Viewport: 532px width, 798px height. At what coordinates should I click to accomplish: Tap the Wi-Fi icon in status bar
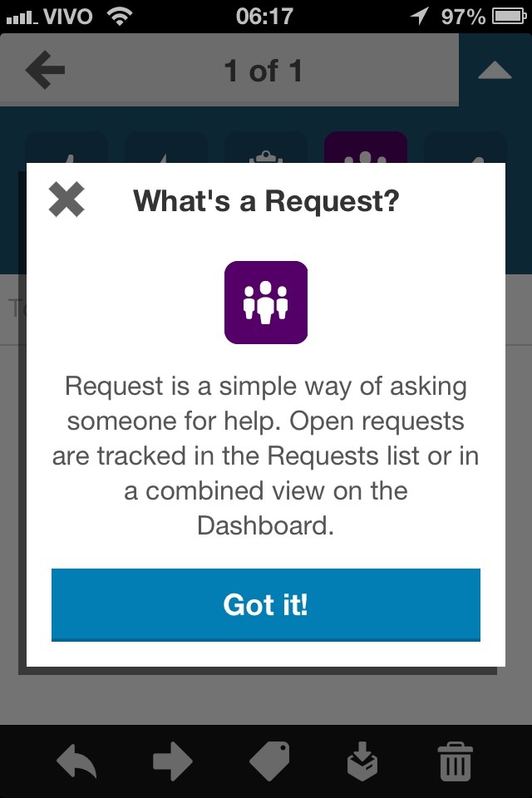(x=120, y=17)
